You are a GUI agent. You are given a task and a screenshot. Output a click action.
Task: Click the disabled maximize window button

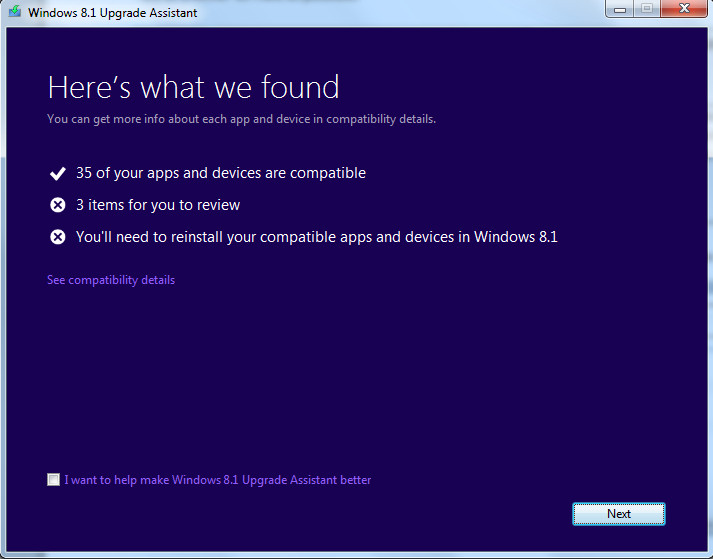[x=647, y=9]
